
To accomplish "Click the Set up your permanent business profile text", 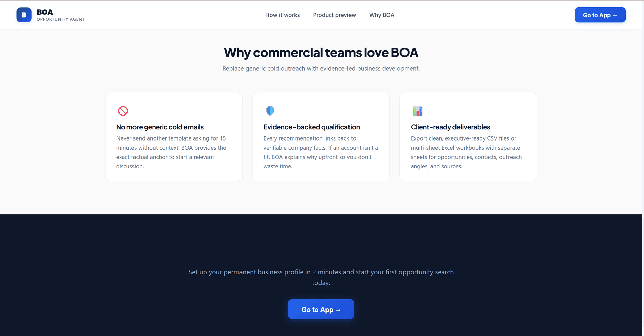I will 321,277.
